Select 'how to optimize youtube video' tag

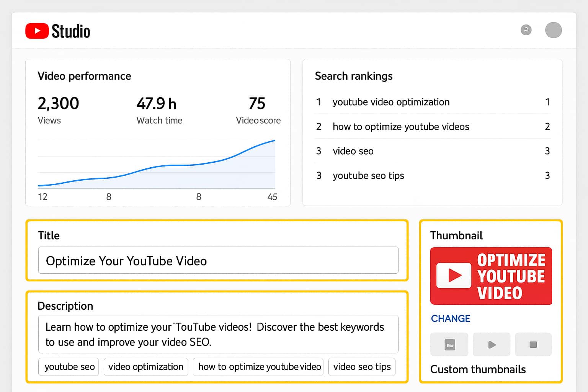[x=258, y=367]
